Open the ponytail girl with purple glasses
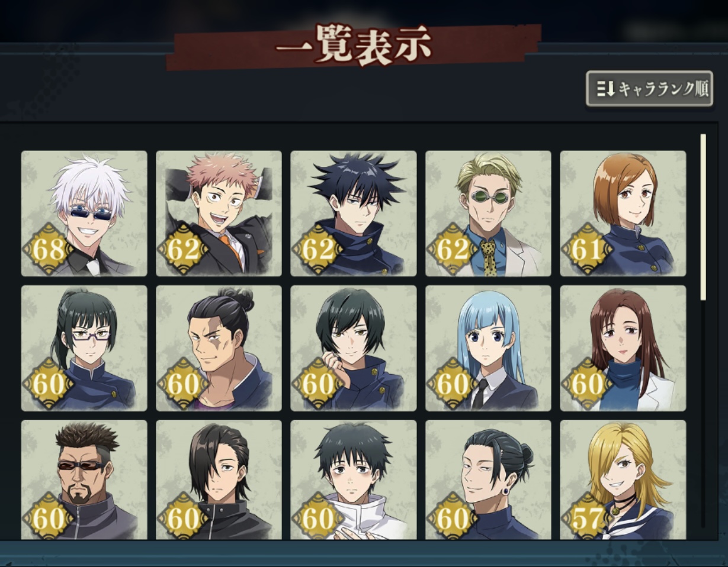728x567 pixels. click(x=84, y=348)
